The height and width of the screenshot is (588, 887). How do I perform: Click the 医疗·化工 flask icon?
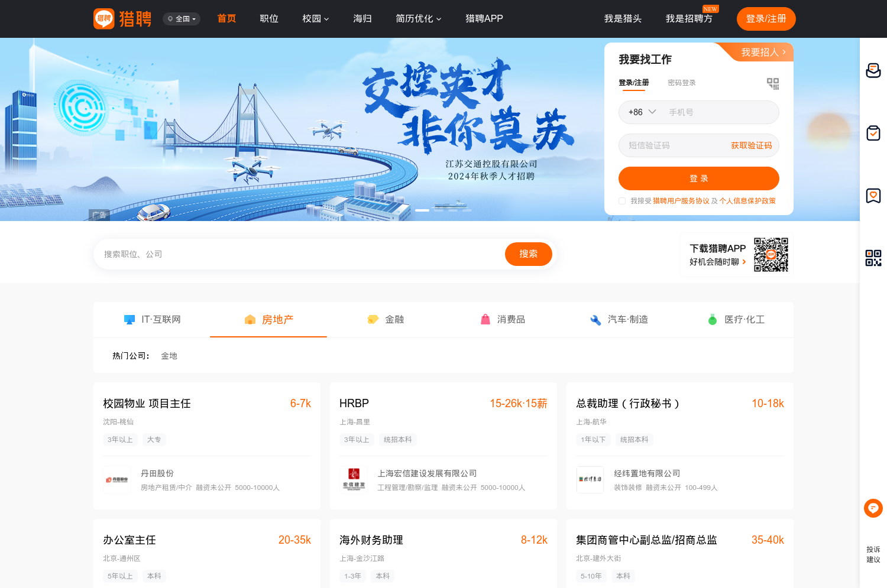[713, 320]
